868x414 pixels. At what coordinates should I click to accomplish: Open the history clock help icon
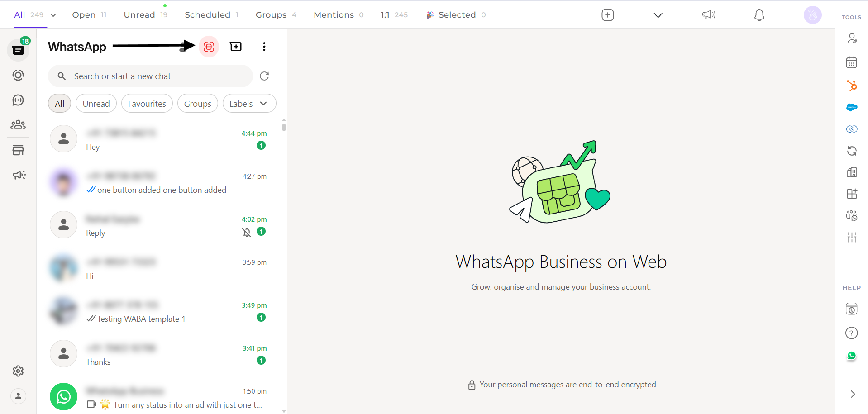[x=852, y=309]
